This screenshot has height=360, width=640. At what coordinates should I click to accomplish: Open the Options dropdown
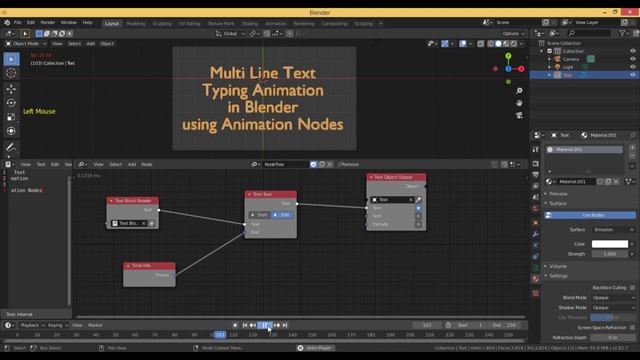pyautogui.click(x=513, y=34)
